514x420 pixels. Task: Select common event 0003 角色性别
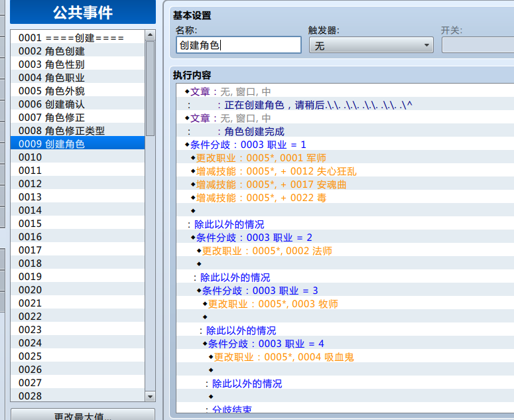(x=78, y=64)
